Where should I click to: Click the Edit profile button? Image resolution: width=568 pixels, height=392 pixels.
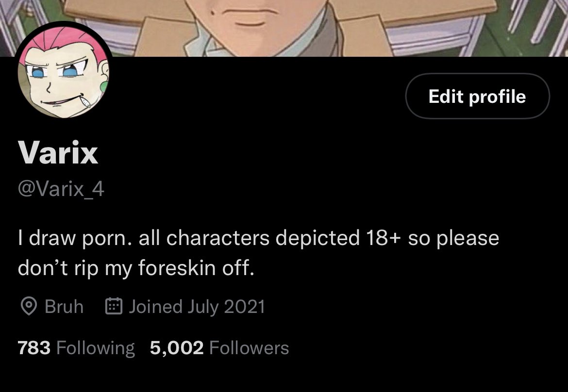pyautogui.click(x=477, y=96)
